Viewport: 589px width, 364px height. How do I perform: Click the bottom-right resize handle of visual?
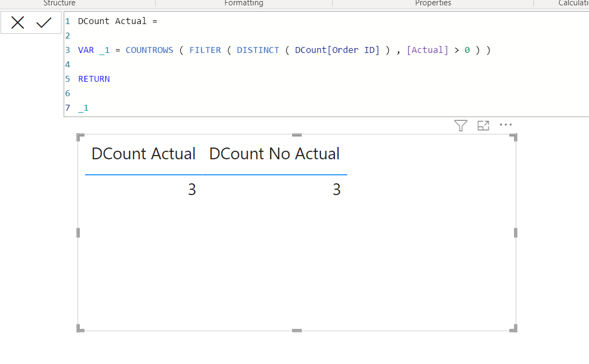(x=514, y=328)
